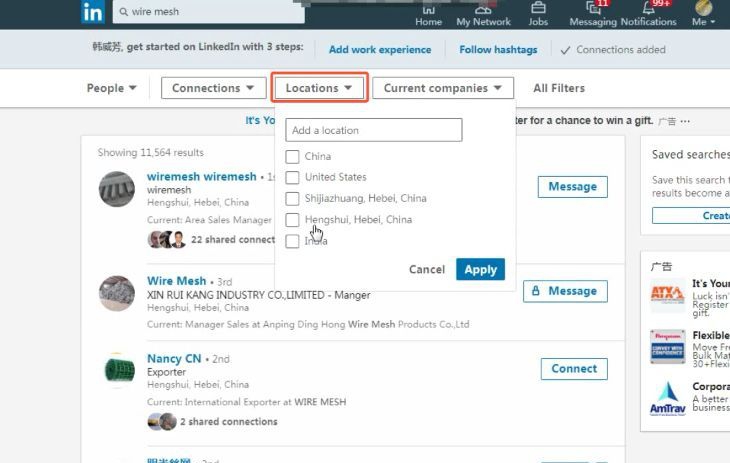Open Wire Mesh profile name
The height and width of the screenshot is (463, 730).
(x=176, y=281)
